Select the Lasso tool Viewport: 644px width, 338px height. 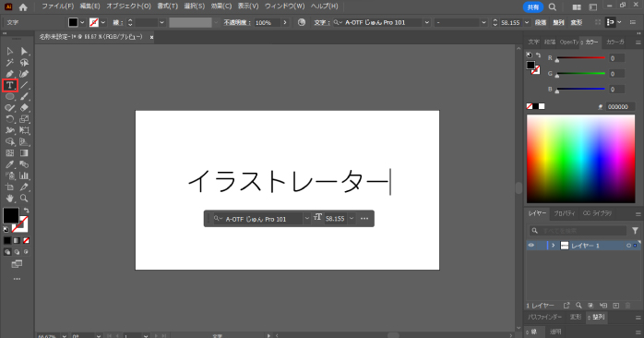24,63
